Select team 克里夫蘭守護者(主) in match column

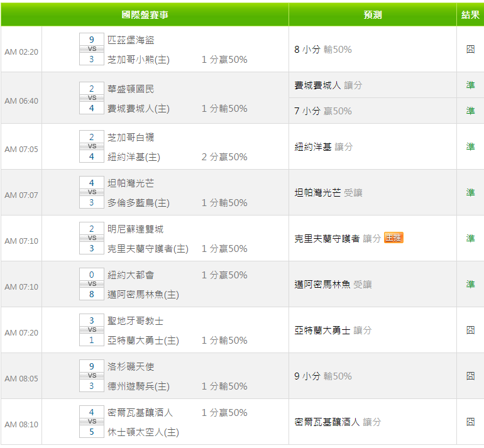(148, 248)
